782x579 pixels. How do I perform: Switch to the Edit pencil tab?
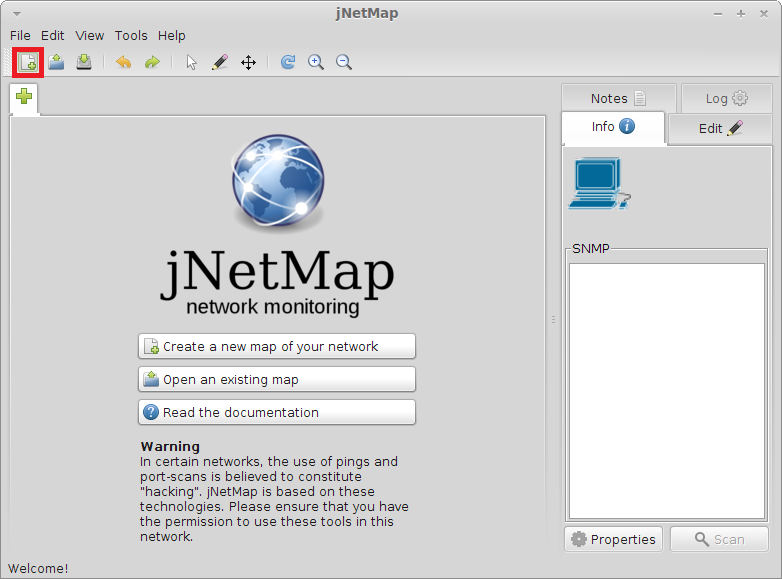pyautogui.click(x=720, y=129)
